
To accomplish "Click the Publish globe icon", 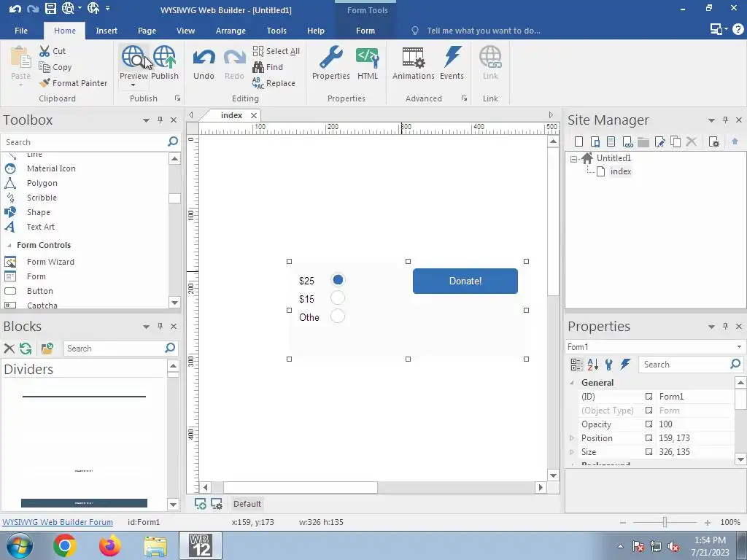I will tap(164, 57).
